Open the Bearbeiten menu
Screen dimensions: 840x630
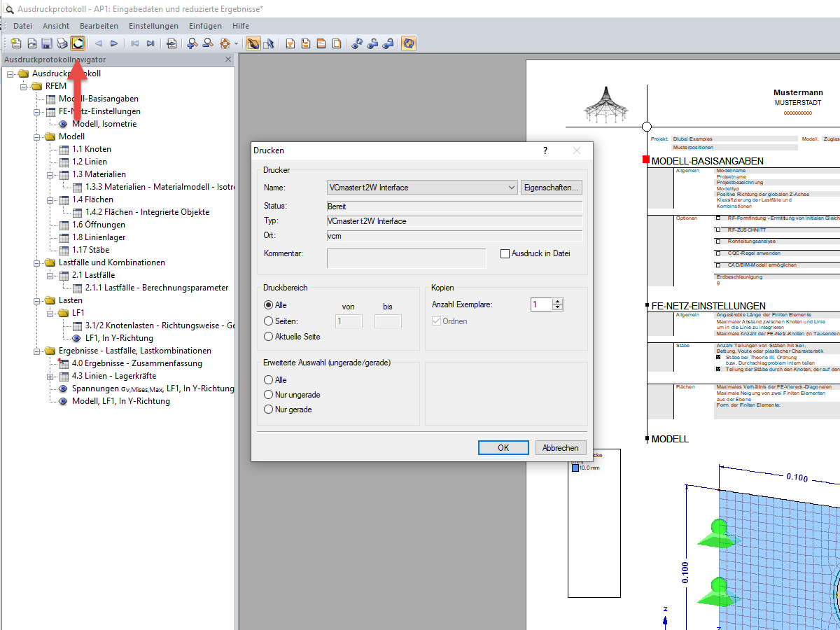pos(99,26)
